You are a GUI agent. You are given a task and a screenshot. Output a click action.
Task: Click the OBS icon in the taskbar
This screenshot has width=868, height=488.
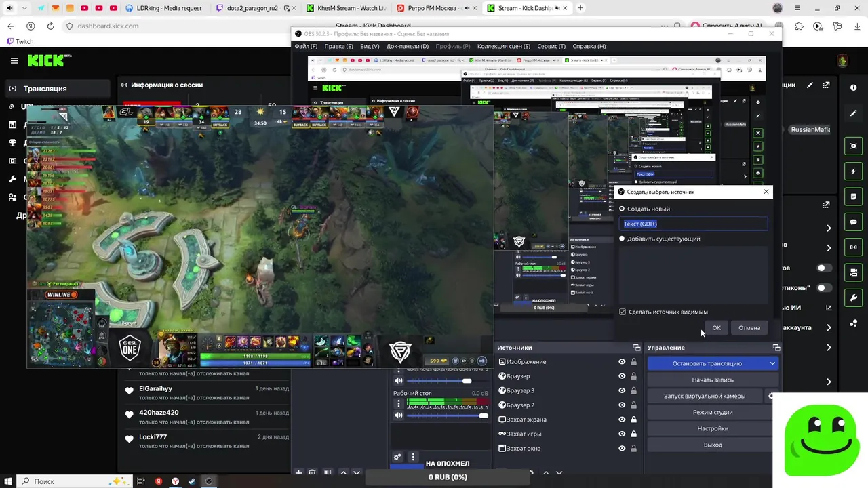209,481
